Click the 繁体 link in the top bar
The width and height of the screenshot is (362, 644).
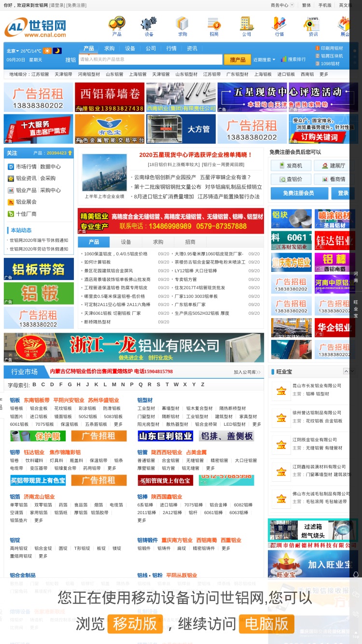coord(306,5)
